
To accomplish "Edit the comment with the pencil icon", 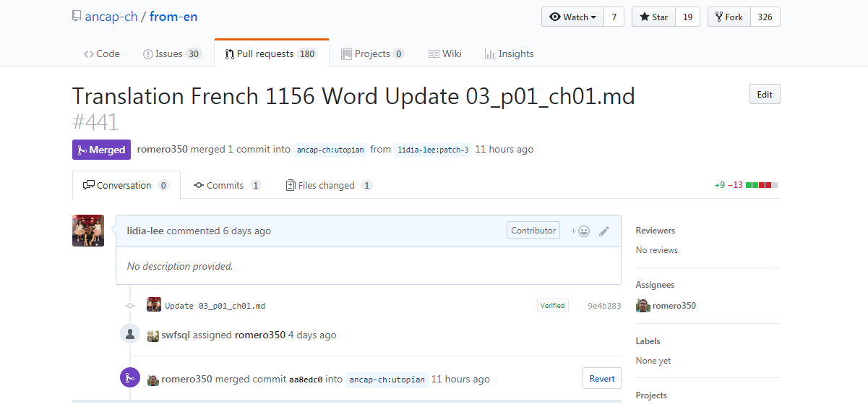I will [x=604, y=231].
